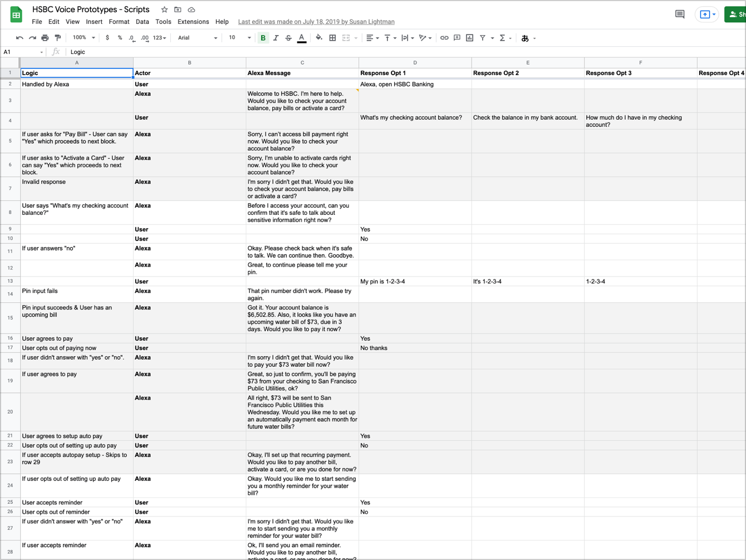Screen dimensions: 746x560
Task: Open Arial font family dropdown
Action: pyautogui.click(x=198, y=38)
